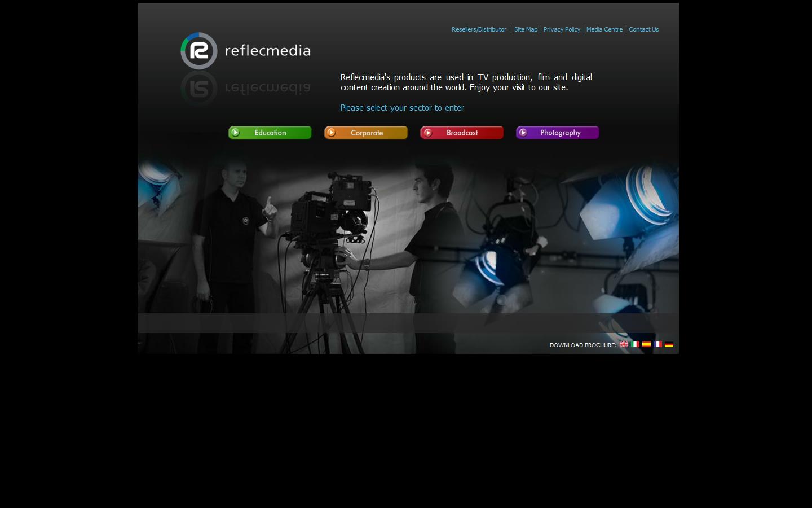
Task: Click the play icon on the Corporate button
Action: click(332, 132)
